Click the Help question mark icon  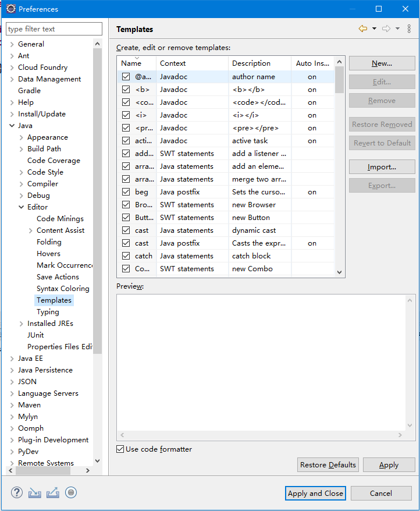click(x=16, y=492)
